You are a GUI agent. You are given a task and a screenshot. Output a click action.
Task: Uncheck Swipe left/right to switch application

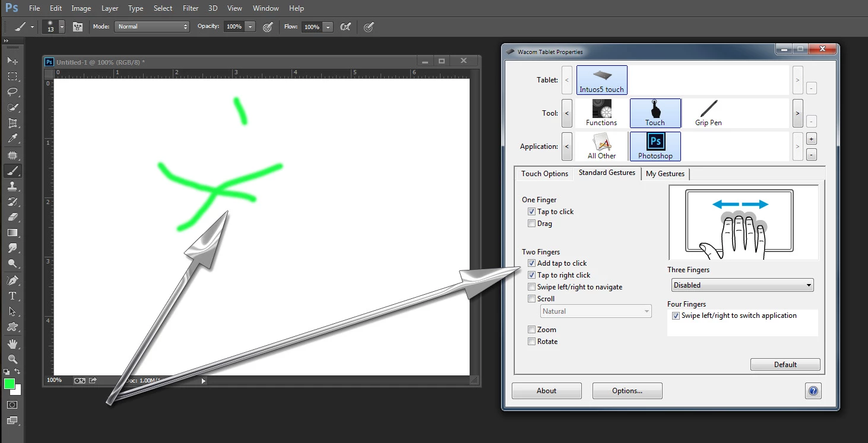click(x=676, y=316)
